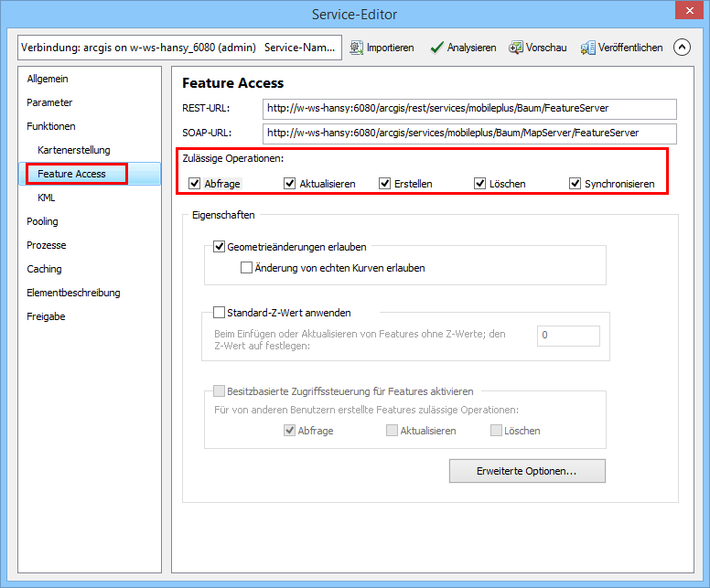Collapse the toolbar with the round chevron button
Image resolution: width=710 pixels, height=588 pixels.
click(682, 47)
